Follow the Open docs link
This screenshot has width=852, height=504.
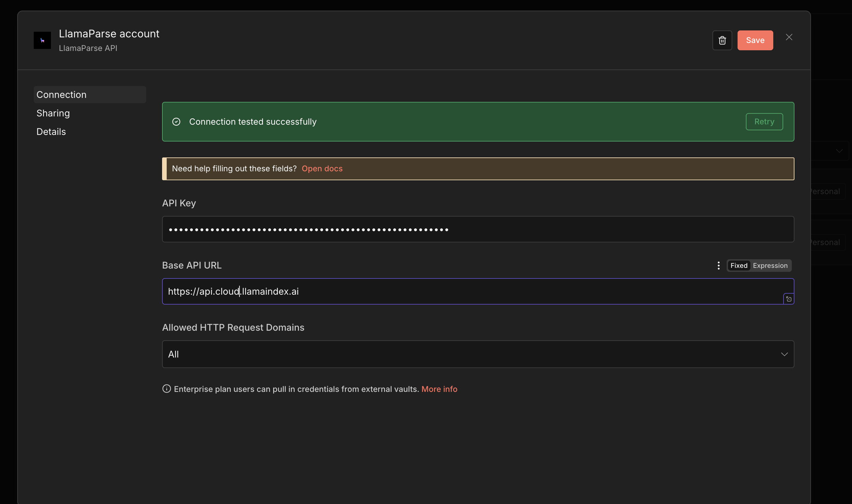click(x=322, y=169)
